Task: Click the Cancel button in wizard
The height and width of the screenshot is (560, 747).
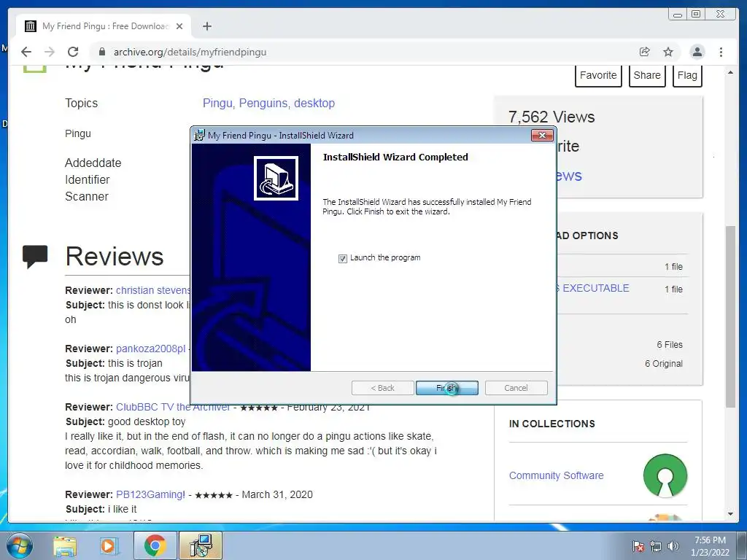Action: pos(516,388)
